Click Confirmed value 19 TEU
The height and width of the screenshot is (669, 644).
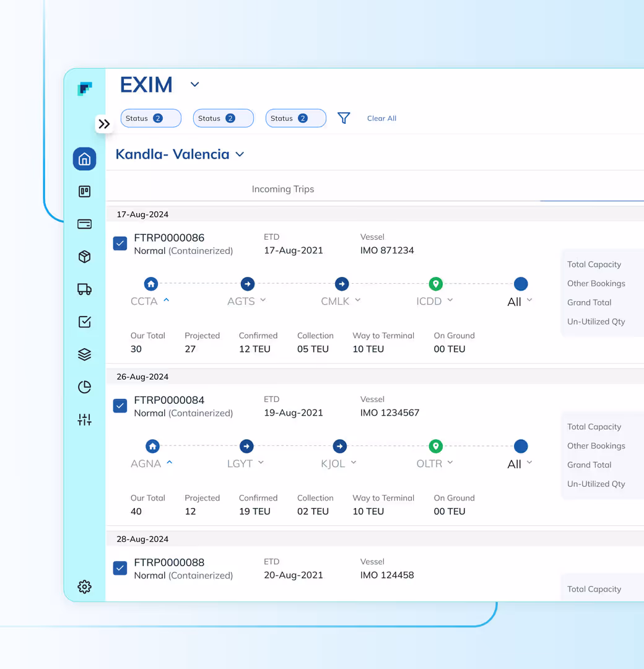pos(255,512)
